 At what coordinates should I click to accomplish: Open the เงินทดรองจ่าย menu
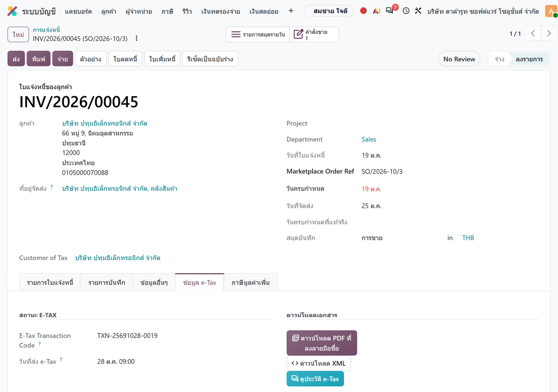221,11
